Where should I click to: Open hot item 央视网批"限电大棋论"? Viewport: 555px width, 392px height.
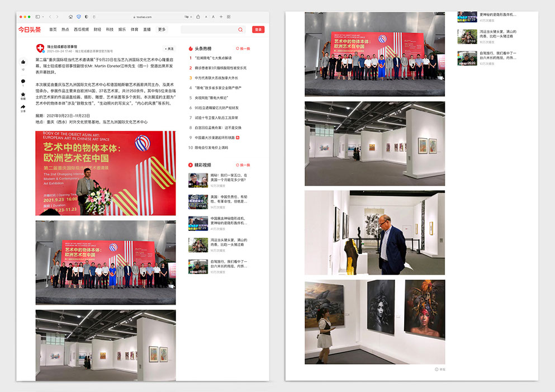coord(211,98)
